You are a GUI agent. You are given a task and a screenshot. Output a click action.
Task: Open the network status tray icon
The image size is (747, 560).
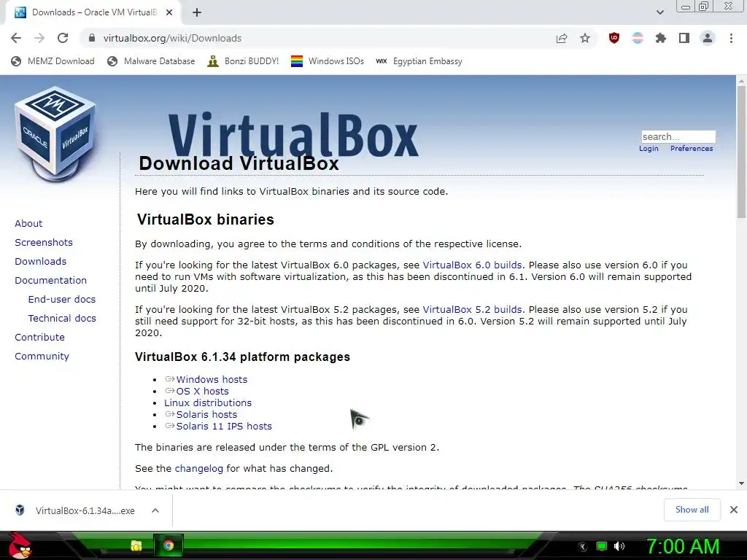[602, 546]
